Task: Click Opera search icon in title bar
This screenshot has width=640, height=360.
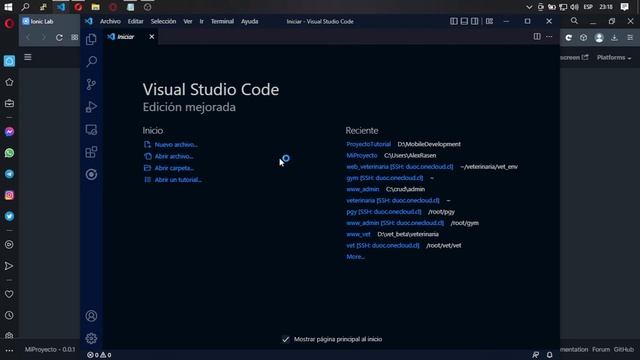Action: coord(574,21)
